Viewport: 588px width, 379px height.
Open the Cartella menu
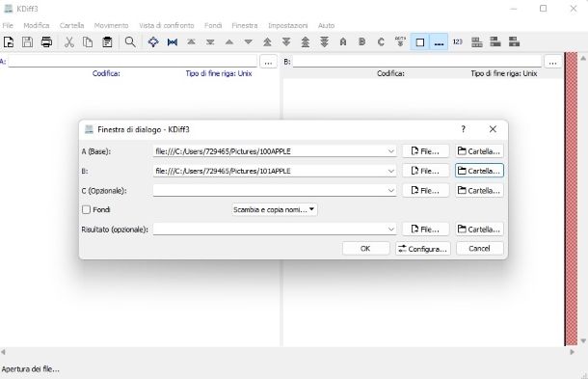[71, 25]
